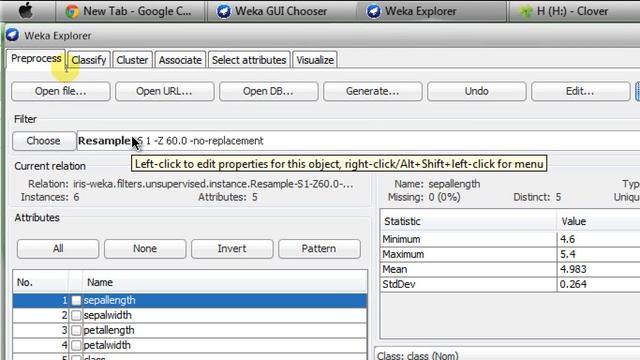
Task: Click the Name column header in attributes
Action: coord(224,282)
